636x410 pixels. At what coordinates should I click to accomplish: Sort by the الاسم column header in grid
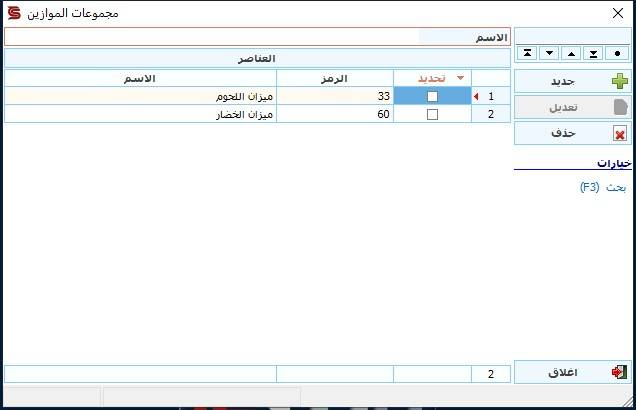coord(140,78)
